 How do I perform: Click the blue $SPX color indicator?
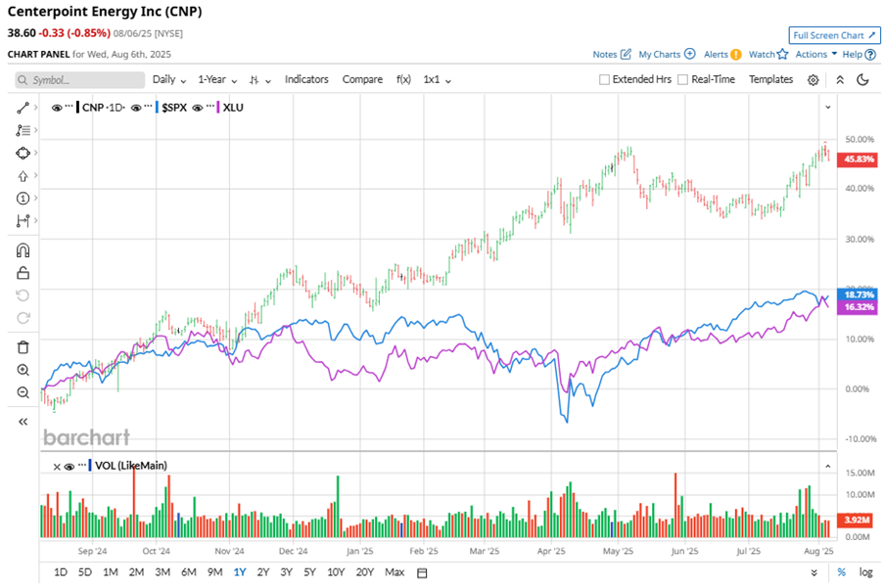pos(157,108)
